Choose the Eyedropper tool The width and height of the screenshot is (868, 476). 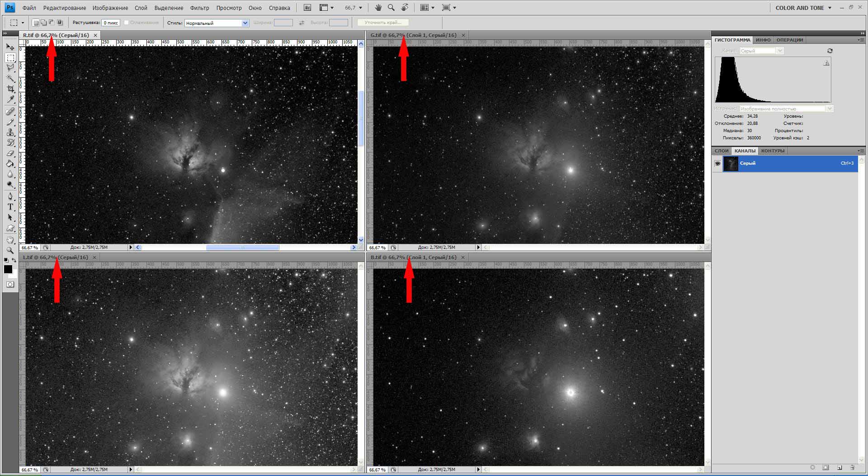point(10,100)
